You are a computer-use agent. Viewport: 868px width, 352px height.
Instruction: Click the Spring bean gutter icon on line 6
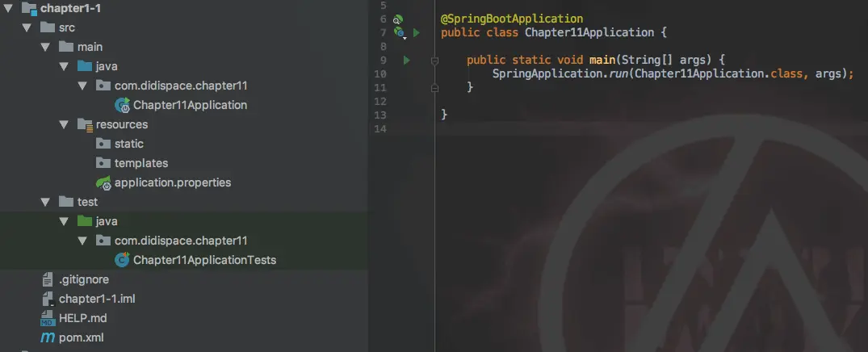pyautogui.click(x=398, y=19)
